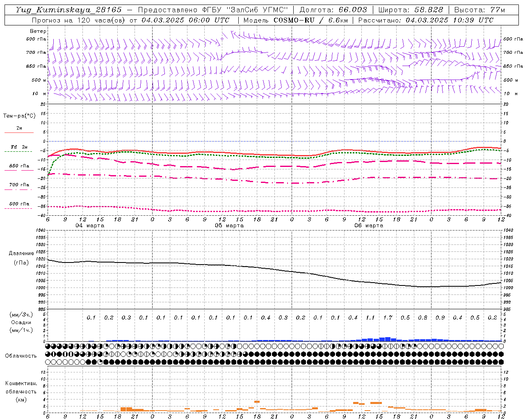Click the '05 марта' date label

tap(229, 226)
